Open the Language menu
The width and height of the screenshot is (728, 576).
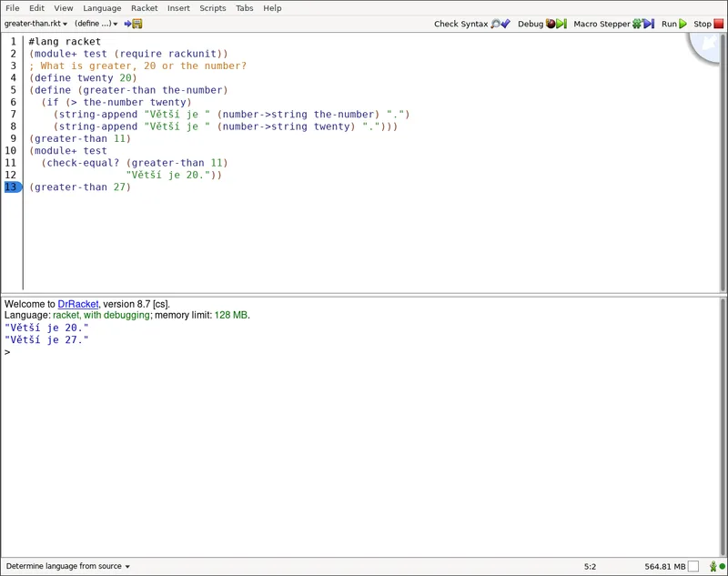[102, 8]
